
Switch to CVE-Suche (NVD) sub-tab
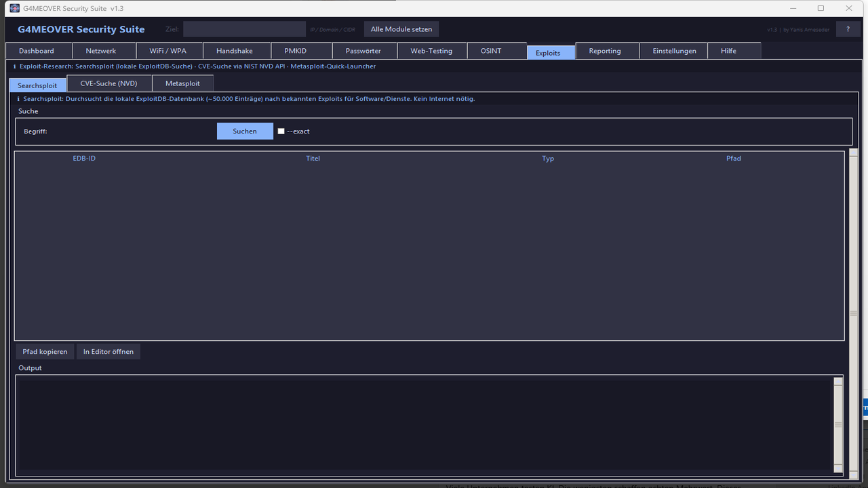click(108, 83)
